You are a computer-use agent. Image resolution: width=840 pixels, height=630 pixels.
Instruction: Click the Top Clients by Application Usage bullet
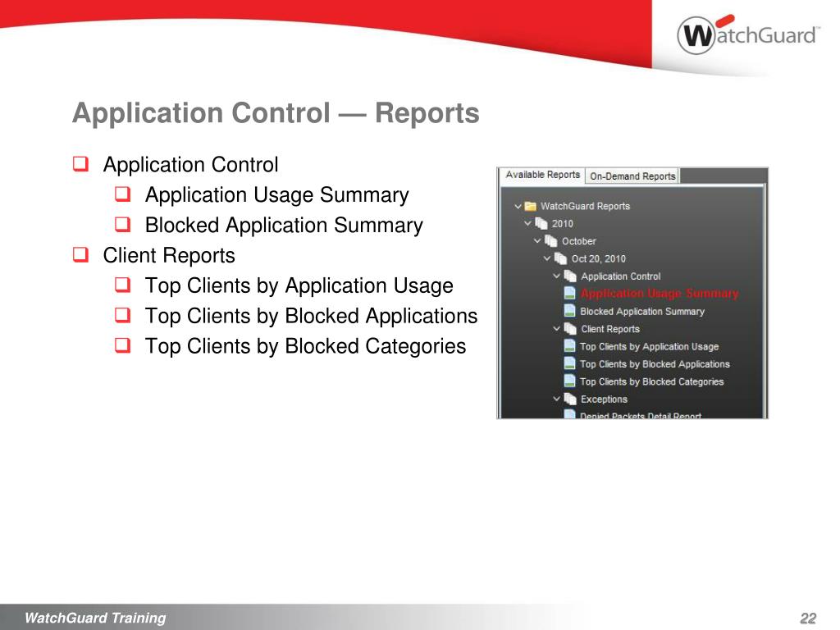coord(299,286)
